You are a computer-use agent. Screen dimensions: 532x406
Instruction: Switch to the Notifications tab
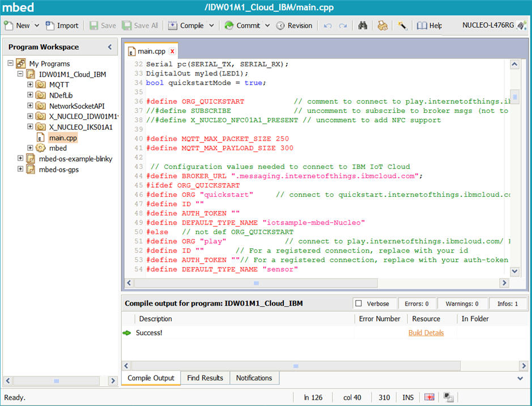[x=254, y=378]
